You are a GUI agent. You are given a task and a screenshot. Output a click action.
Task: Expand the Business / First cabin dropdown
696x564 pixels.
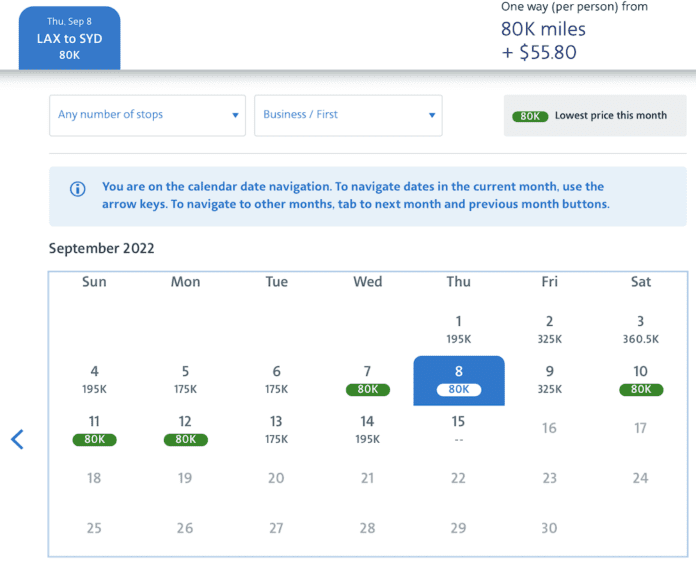click(348, 115)
